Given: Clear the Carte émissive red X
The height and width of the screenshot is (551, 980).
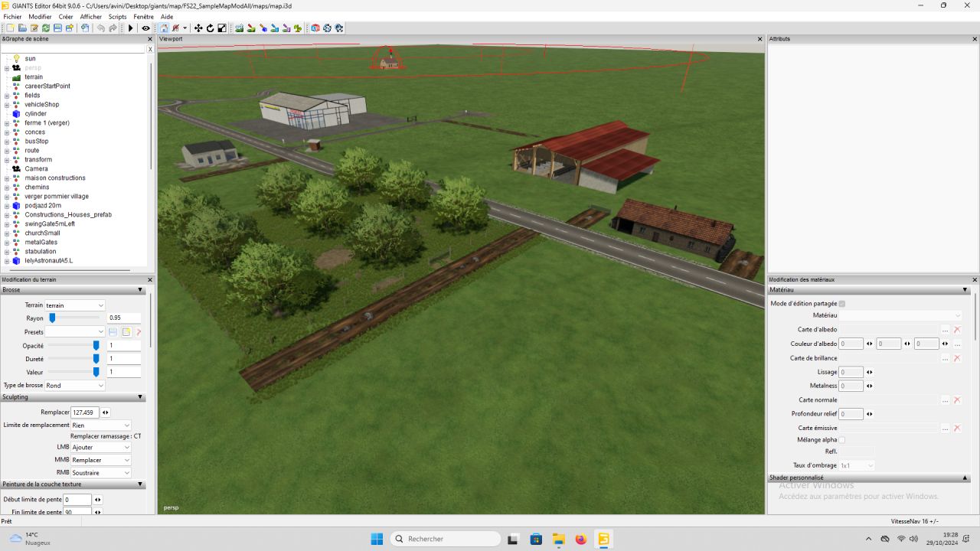Looking at the screenshot, I should (x=957, y=429).
